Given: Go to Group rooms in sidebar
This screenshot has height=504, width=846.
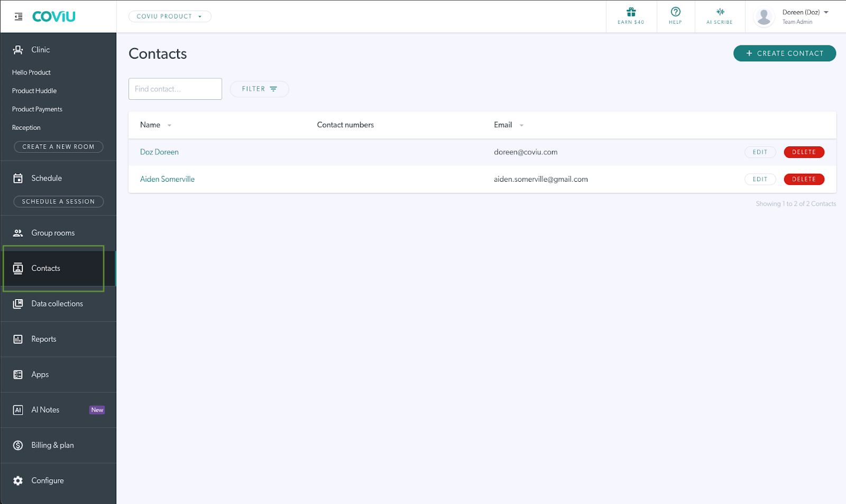Looking at the screenshot, I should pos(53,233).
